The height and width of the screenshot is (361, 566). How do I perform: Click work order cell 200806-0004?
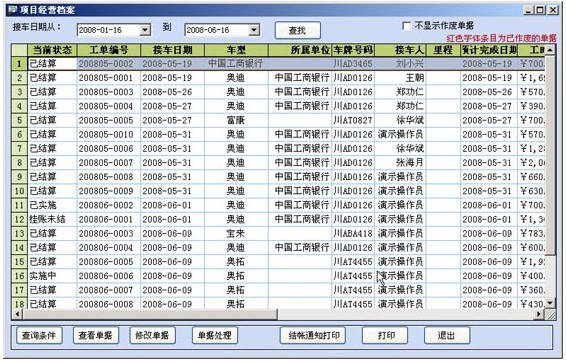click(109, 248)
